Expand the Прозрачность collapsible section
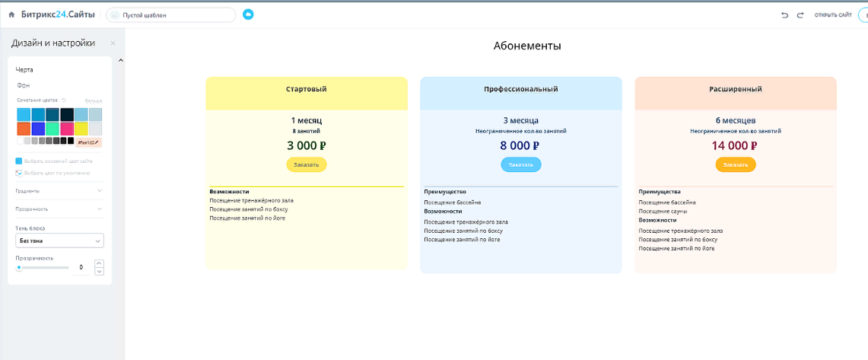This screenshot has width=868, height=360. point(59,209)
